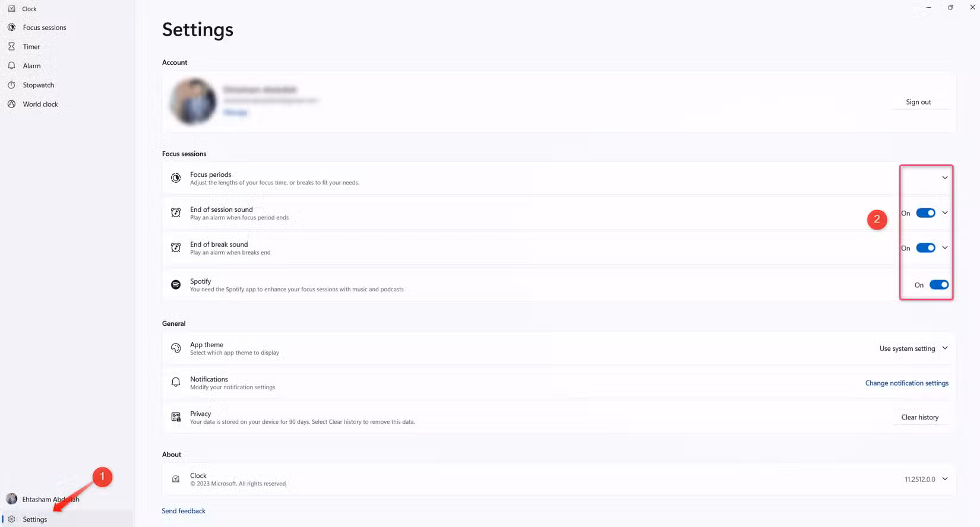Open the App theme dropdown

913,348
